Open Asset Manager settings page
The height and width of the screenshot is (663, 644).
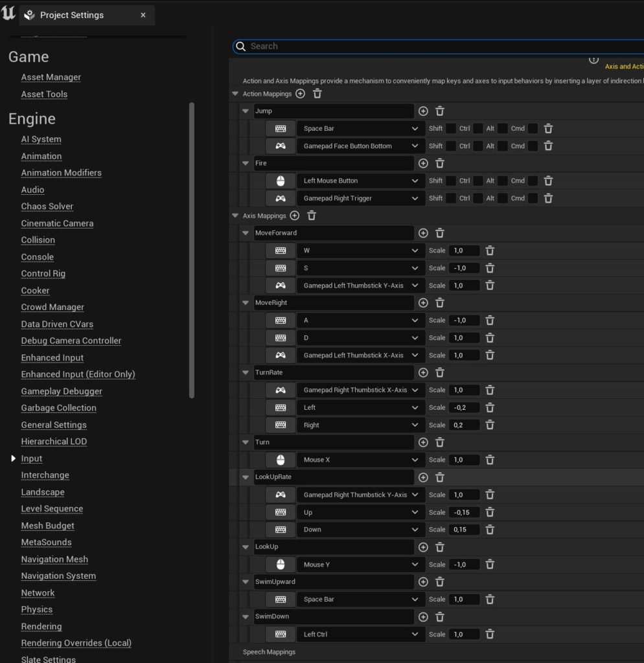51,77
